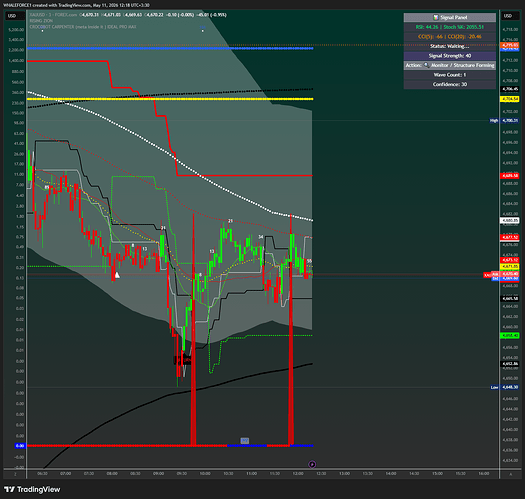Viewport: 525px width, 499px height.
Task: Click the High price label on right axis
Action: click(494, 120)
